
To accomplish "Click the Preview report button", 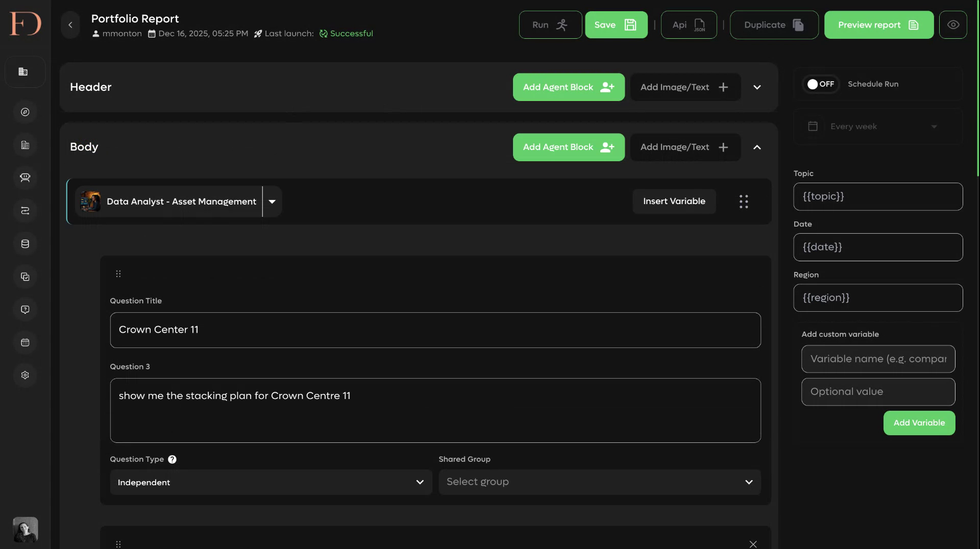I will coord(878,25).
